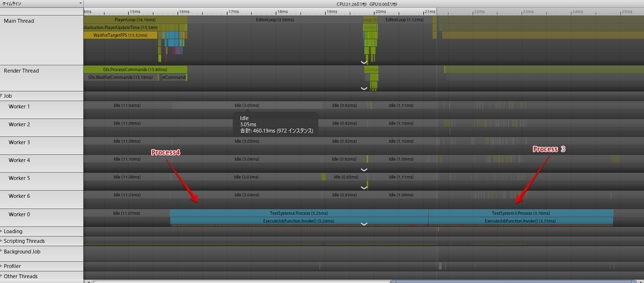Select the TestSystem4:Process (5.25ms) bar
Screen dimensions: 644x283
pos(299,213)
